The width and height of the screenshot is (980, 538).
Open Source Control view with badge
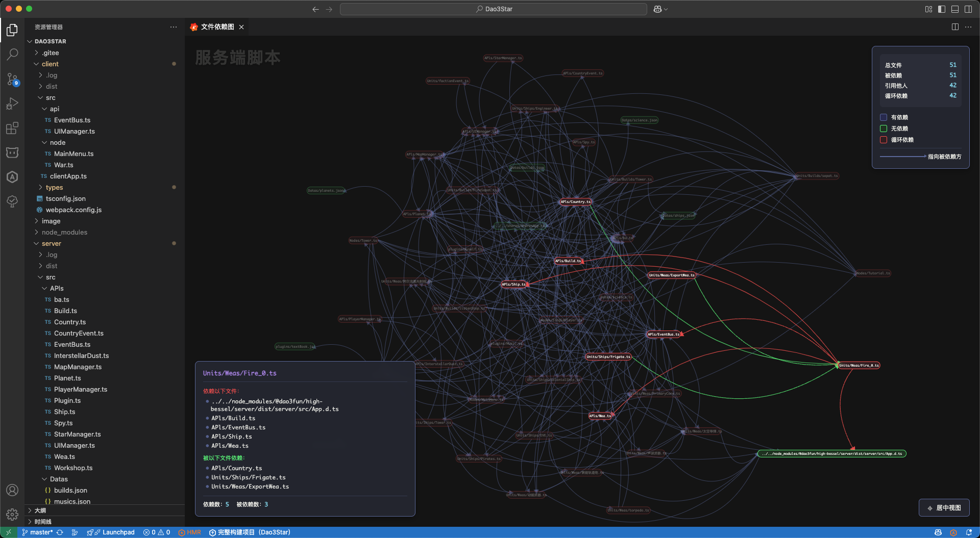click(12, 79)
